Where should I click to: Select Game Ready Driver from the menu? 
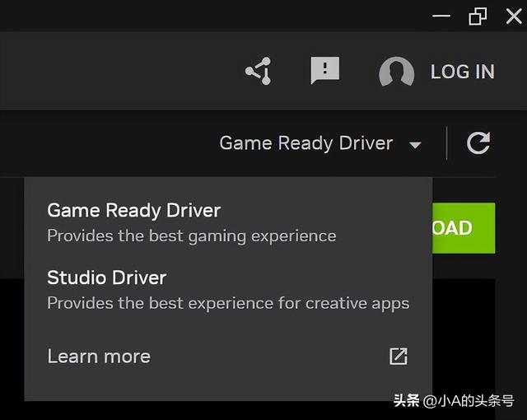133,211
